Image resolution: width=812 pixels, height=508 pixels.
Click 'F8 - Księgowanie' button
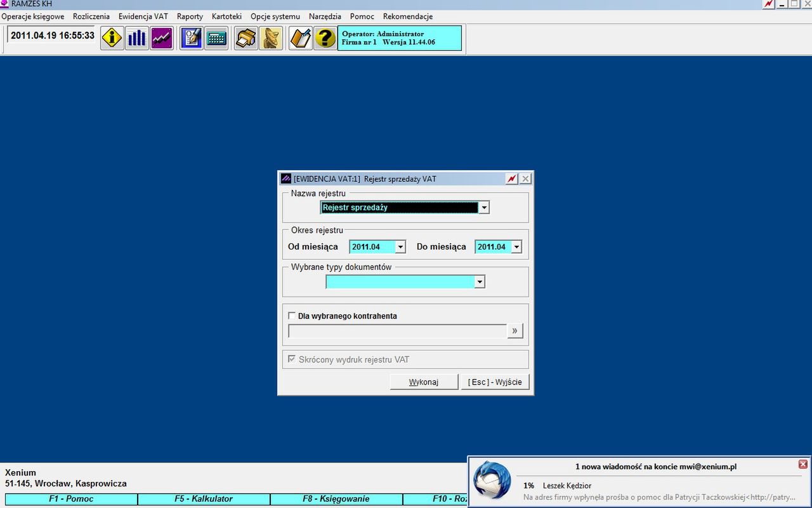tap(336, 499)
